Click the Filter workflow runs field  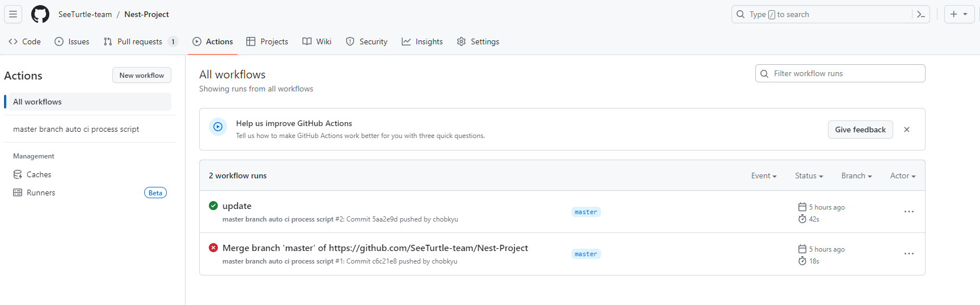click(x=840, y=73)
